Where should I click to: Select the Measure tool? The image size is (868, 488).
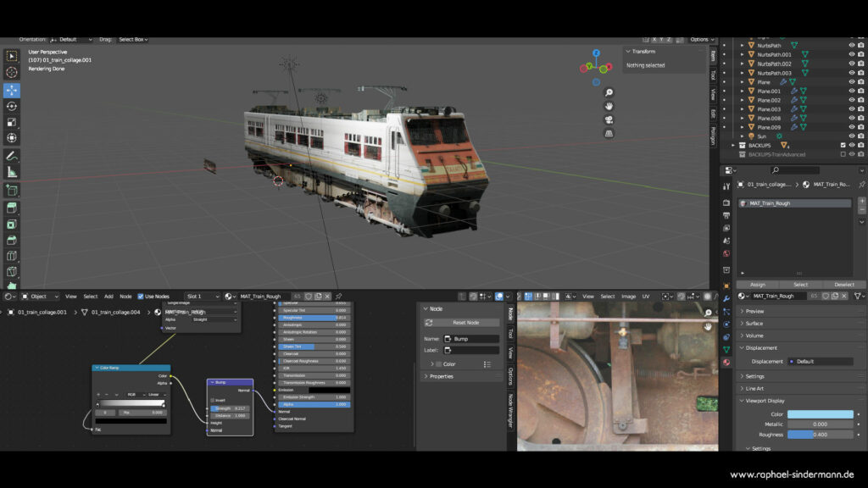pos(12,173)
